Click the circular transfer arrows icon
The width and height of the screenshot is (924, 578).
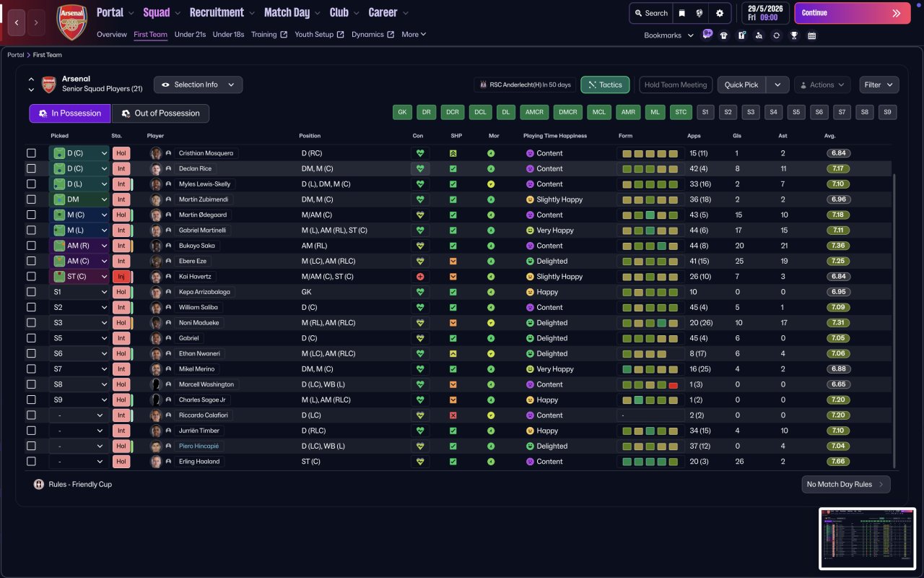[776, 35]
